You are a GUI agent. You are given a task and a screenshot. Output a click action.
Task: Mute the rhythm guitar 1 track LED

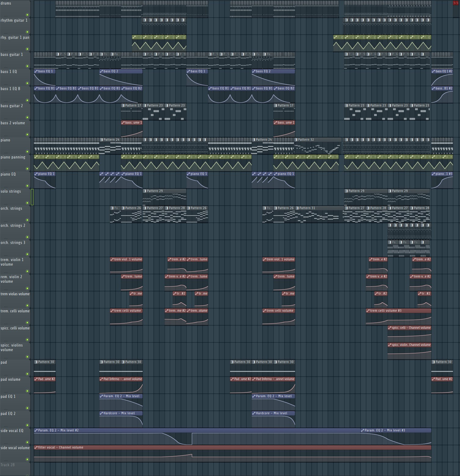27,32
